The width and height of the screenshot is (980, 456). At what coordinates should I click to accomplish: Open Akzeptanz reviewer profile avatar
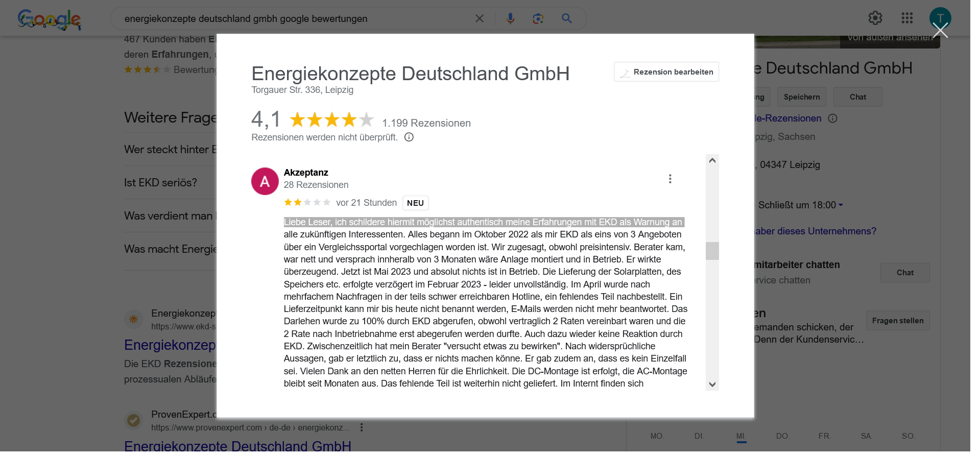265,181
